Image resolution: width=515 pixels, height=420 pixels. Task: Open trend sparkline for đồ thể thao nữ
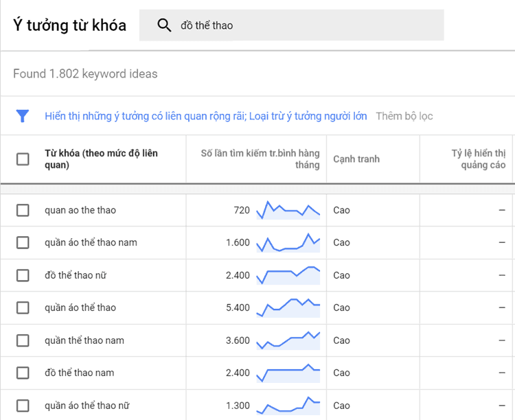[x=288, y=275]
